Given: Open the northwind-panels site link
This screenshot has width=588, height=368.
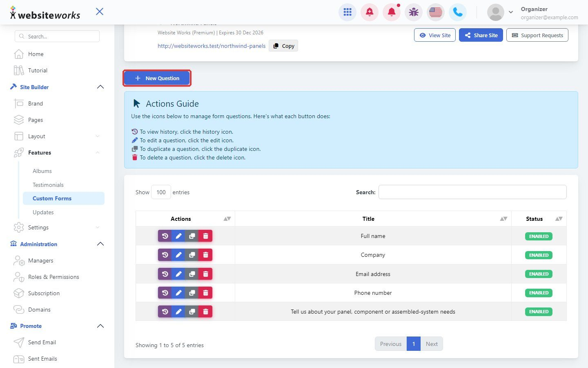Looking at the screenshot, I should pyautogui.click(x=212, y=46).
